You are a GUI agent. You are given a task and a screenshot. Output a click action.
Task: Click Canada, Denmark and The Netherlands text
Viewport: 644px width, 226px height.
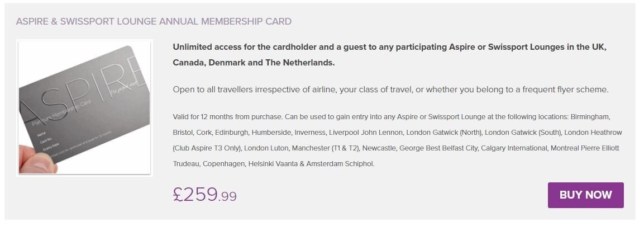[254, 62]
